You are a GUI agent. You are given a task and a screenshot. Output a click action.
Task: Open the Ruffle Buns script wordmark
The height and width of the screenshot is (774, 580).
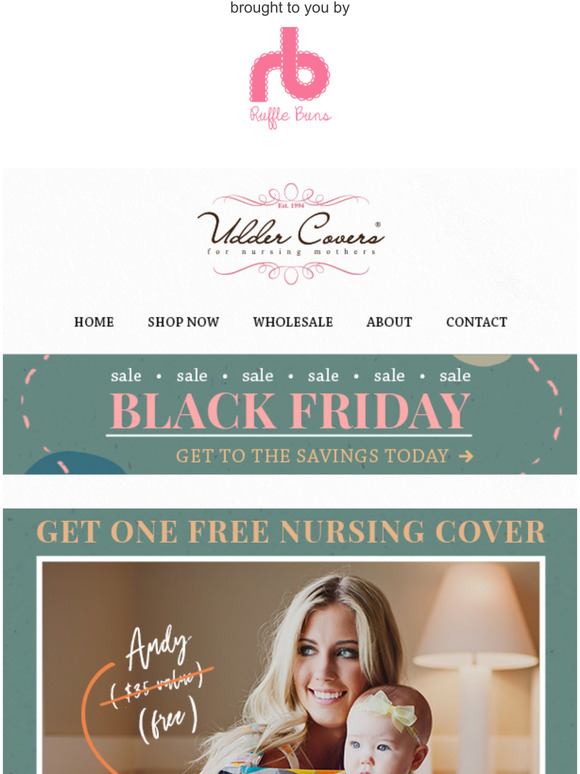point(290,116)
